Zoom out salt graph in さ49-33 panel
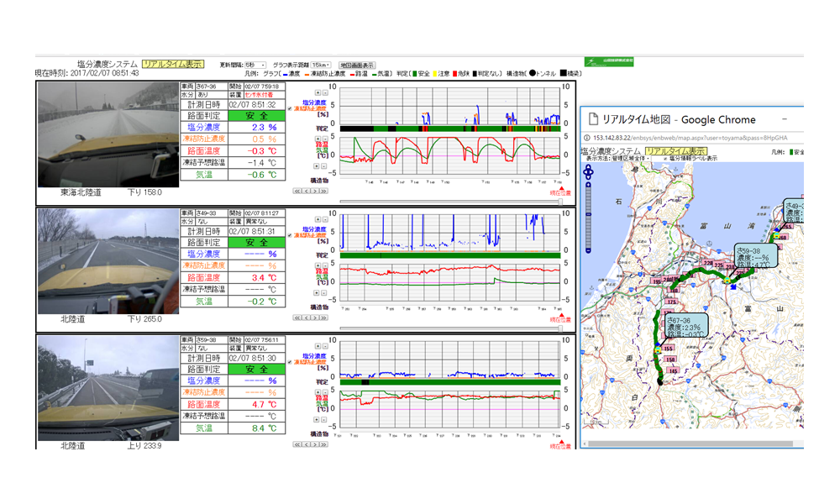Image resolution: width=840 pixels, height=504 pixels. [x=324, y=219]
